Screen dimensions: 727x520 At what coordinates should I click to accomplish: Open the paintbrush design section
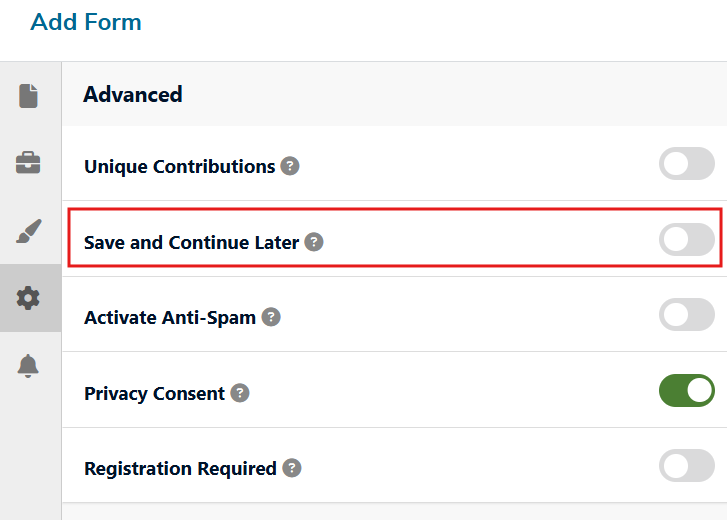tap(29, 231)
